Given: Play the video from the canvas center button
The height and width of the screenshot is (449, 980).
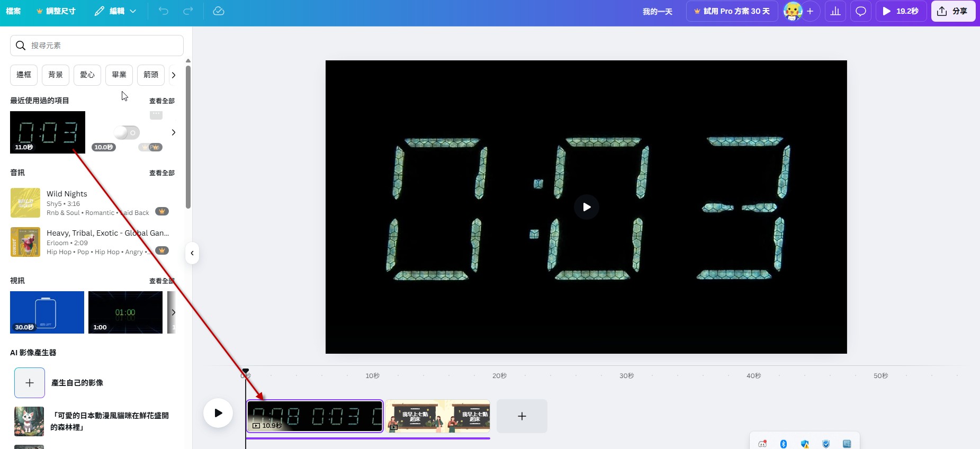Looking at the screenshot, I should click(x=586, y=207).
